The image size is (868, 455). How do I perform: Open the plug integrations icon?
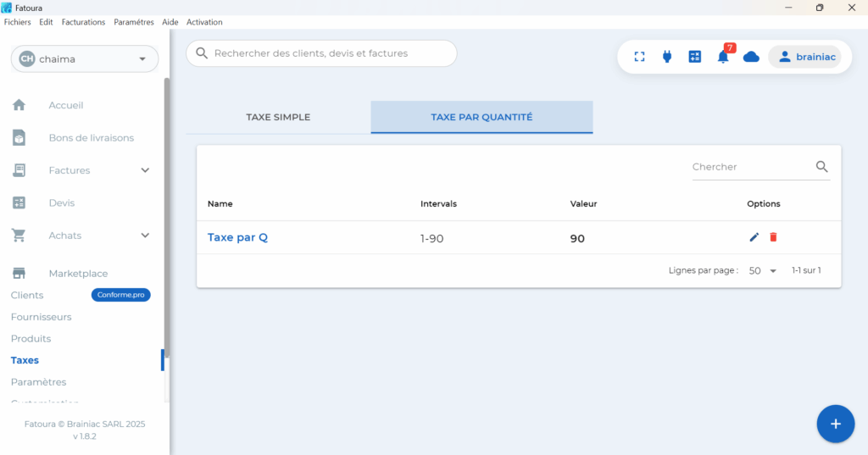(667, 57)
